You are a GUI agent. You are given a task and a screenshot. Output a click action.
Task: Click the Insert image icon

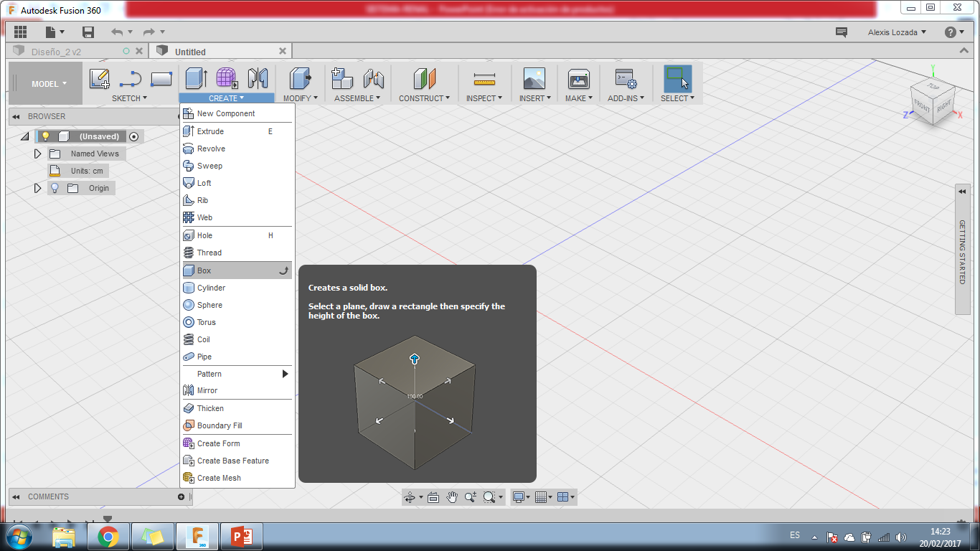click(534, 78)
